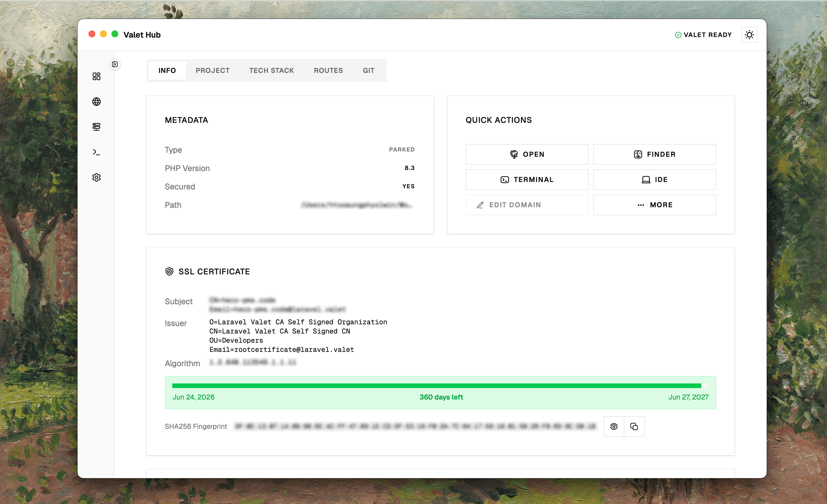Open the dashboard grid icon in sidebar
The height and width of the screenshot is (504, 827).
[x=96, y=77]
